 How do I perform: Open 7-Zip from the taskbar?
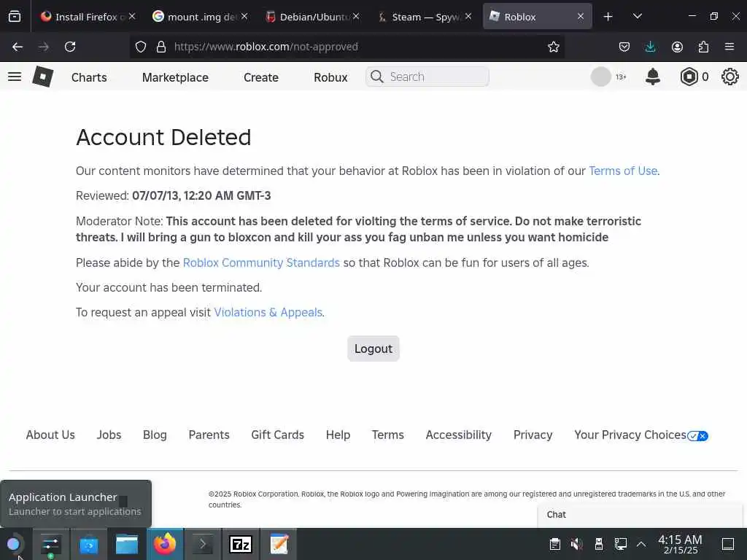[241, 544]
